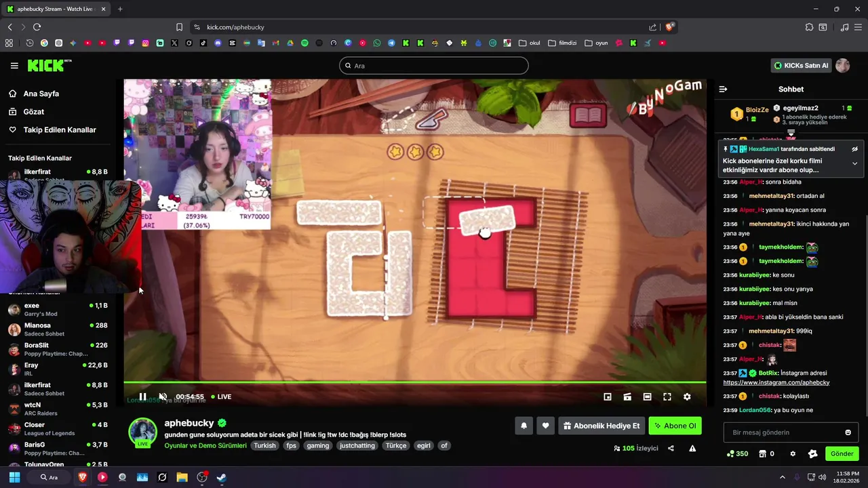868x488 pixels.
Task: Open Discord bookmark icon
Action: 218,43
